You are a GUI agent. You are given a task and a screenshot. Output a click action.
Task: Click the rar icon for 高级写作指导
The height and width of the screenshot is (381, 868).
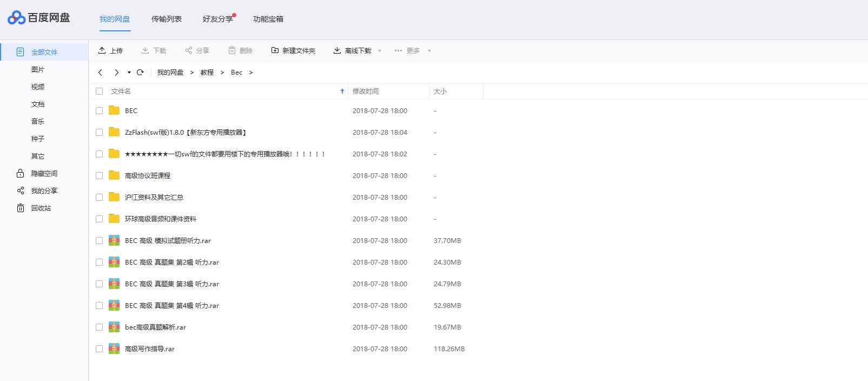click(x=114, y=349)
